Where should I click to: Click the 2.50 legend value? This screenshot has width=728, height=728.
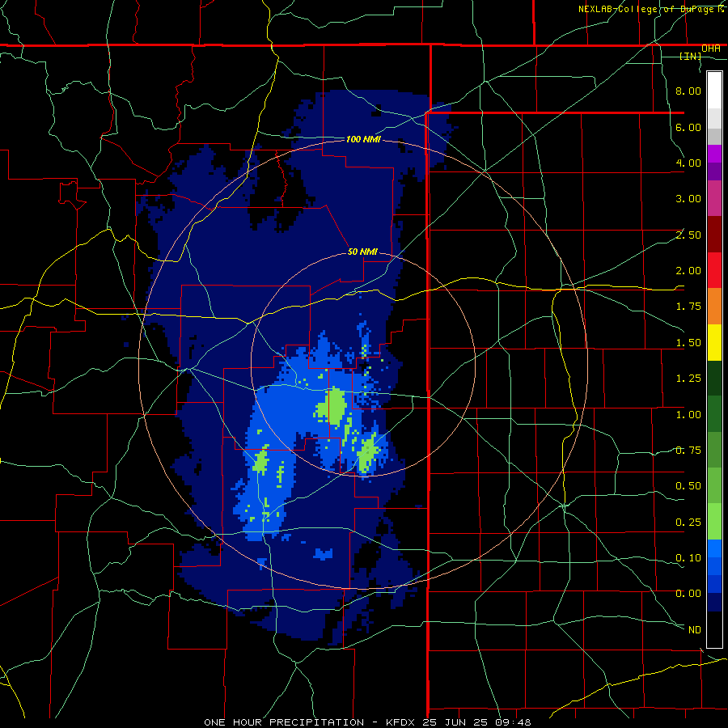click(x=688, y=235)
